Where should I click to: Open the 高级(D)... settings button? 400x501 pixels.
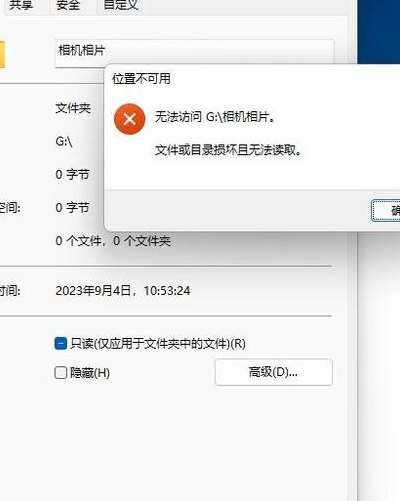pyautogui.click(x=273, y=372)
